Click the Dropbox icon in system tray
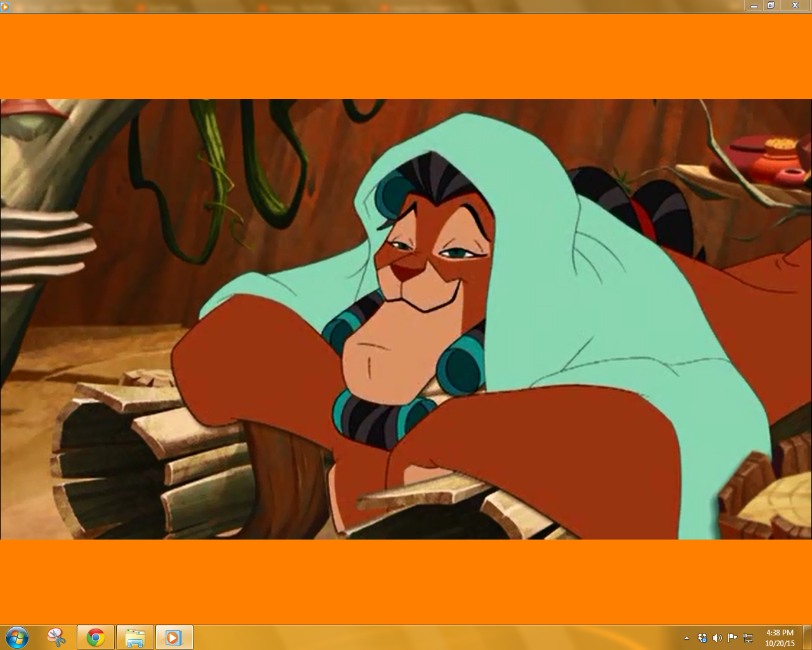Image resolution: width=812 pixels, height=650 pixels. [702, 638]
